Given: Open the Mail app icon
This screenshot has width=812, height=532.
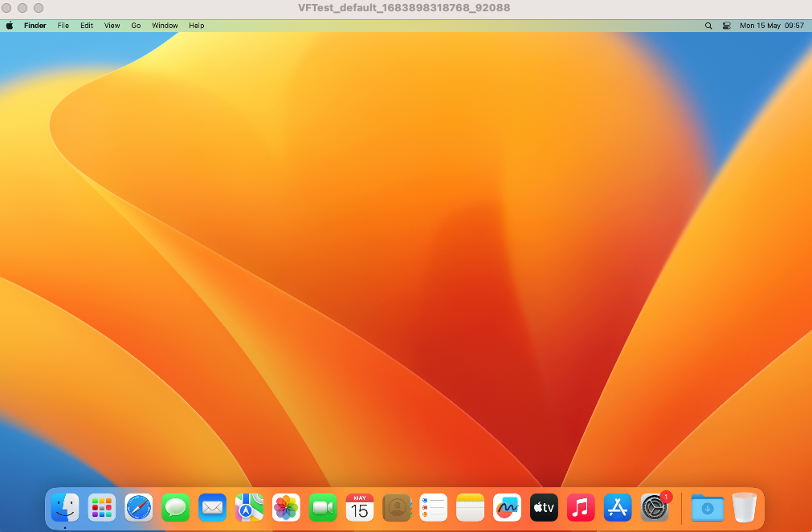Looking at the screenshot, I should [212, 507].
